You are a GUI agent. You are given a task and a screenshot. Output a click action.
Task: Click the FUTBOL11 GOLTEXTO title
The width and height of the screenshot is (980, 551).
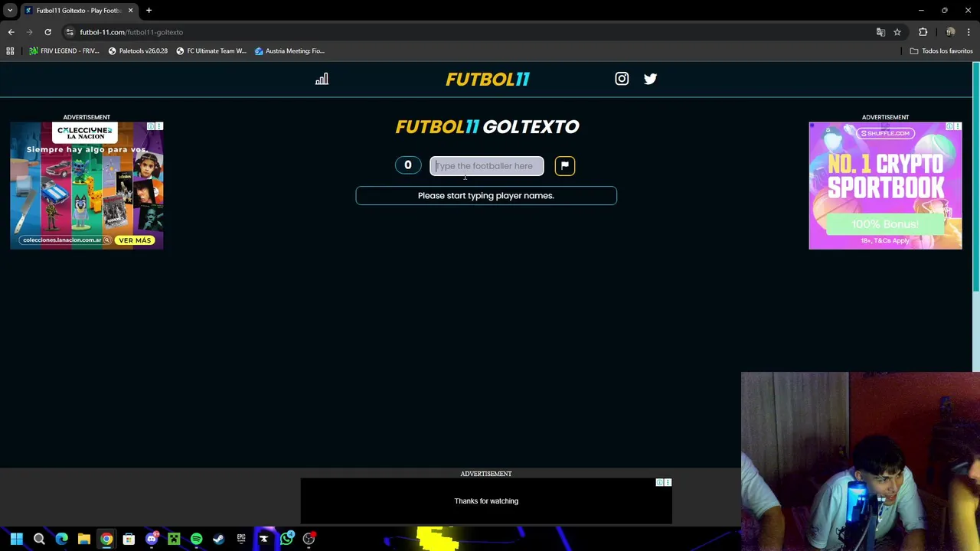488,127
